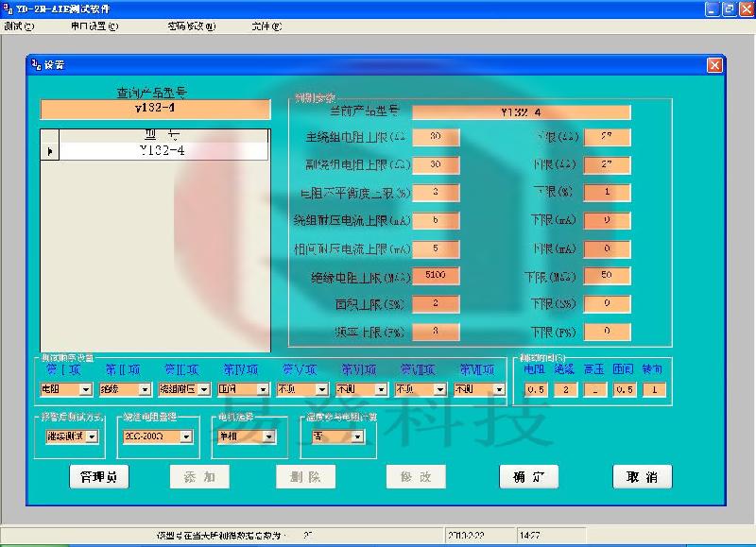Click the 管理员 button
Screen dimensions: 756x547
(x=96, y=476)
